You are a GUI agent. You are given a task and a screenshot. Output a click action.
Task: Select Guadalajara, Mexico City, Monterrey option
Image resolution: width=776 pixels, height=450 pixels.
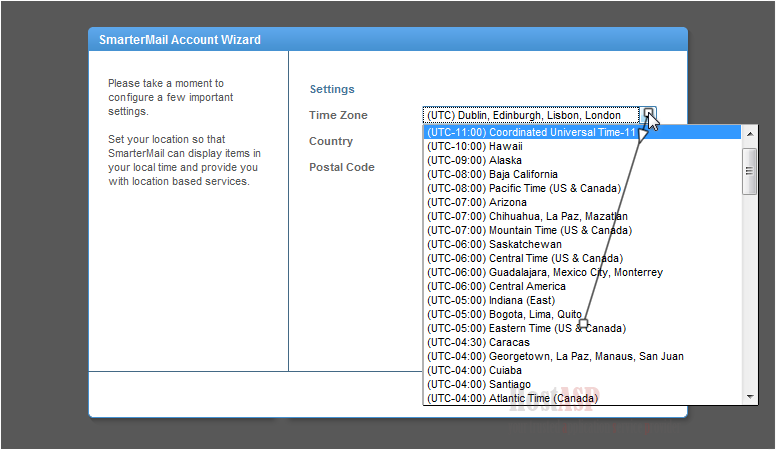click(x=544, y=272)
